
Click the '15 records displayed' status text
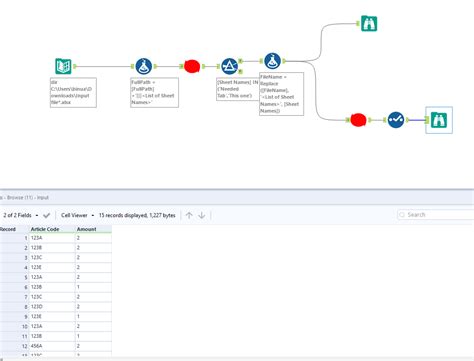tap(137, 215)
